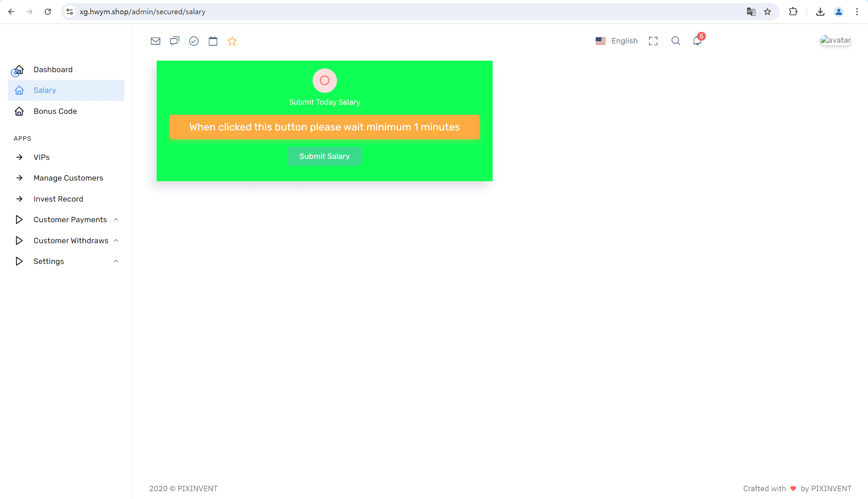Viewport: 868px width, 499px height.
Task: Click the Submit Salary button
Action: (324, 156)
